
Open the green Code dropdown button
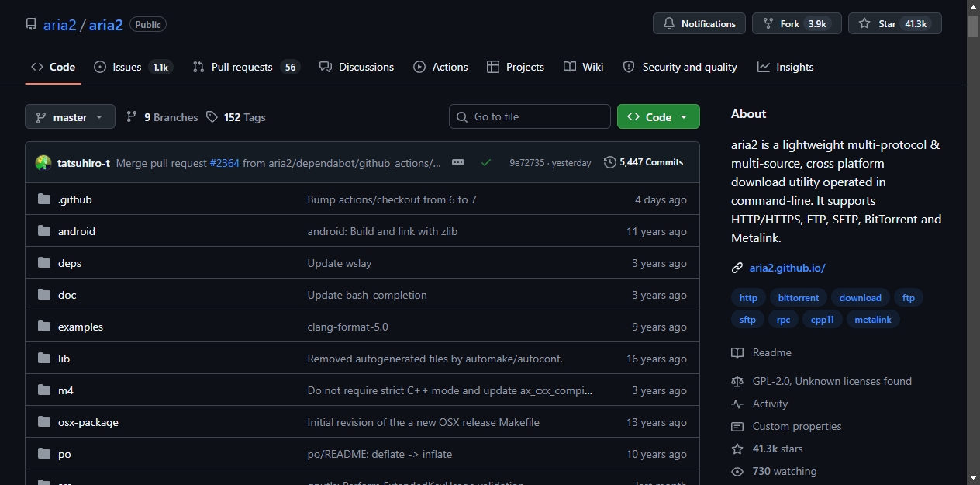(658, 116)
